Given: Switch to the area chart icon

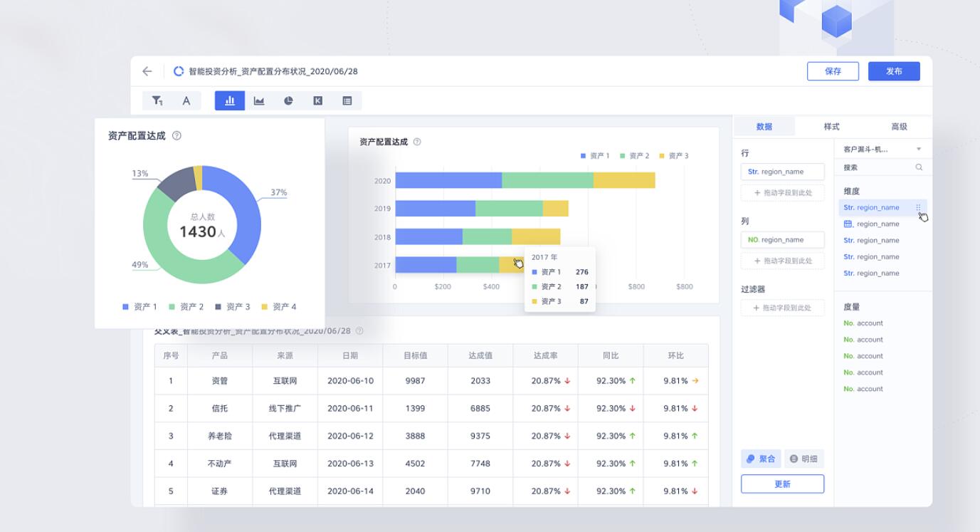Looking at the screenshot, I should click(259, 101).
